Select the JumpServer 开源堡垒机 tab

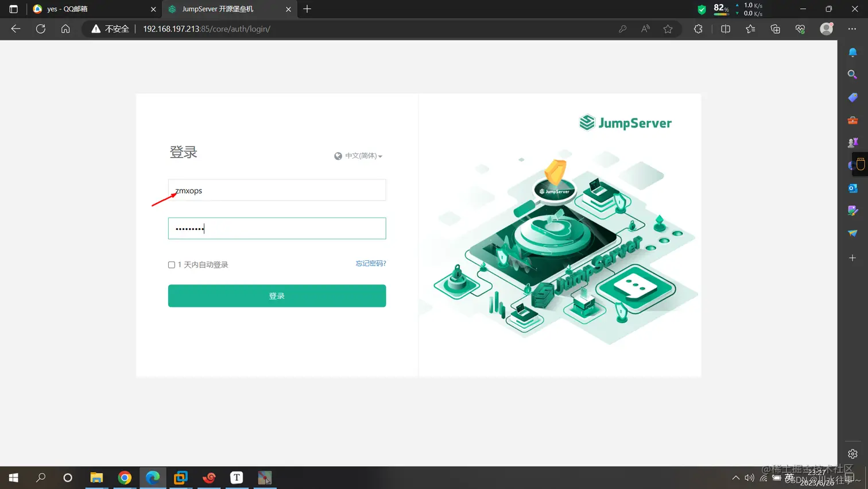tap(230, 9)
